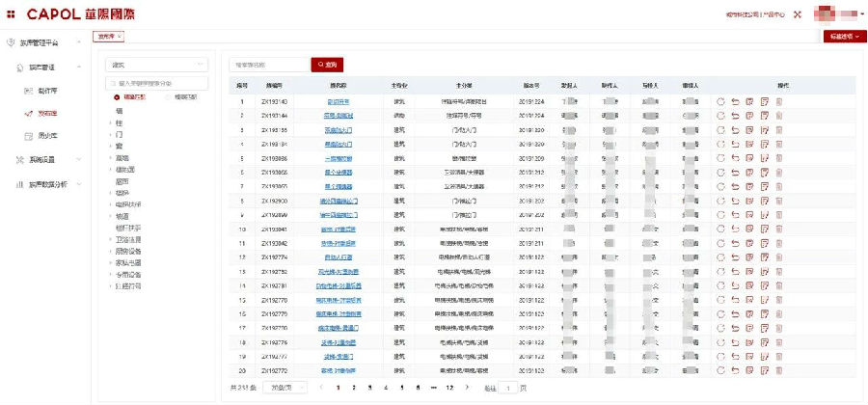Open the 建筑 category dropdown
The width and height of the screenshot is (868, 405).
157,65
